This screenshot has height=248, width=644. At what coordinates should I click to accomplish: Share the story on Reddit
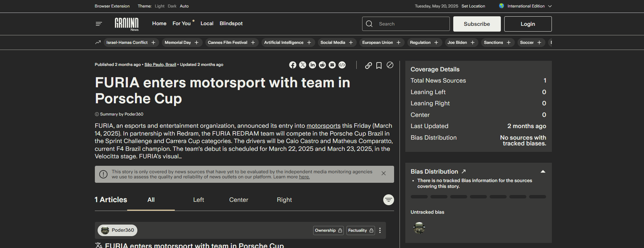point(322,65)
